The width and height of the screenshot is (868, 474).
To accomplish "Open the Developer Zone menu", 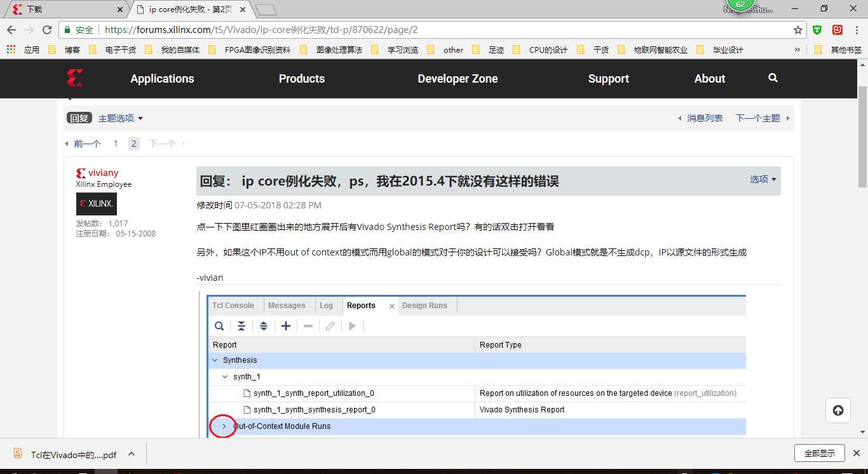I will point(458,79).
